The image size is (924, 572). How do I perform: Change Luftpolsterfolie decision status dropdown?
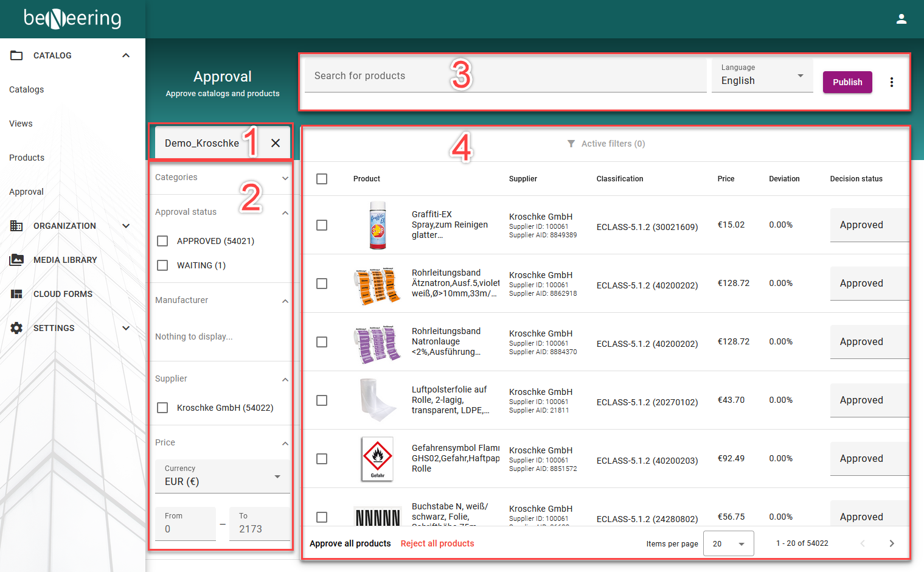point(869,400)
